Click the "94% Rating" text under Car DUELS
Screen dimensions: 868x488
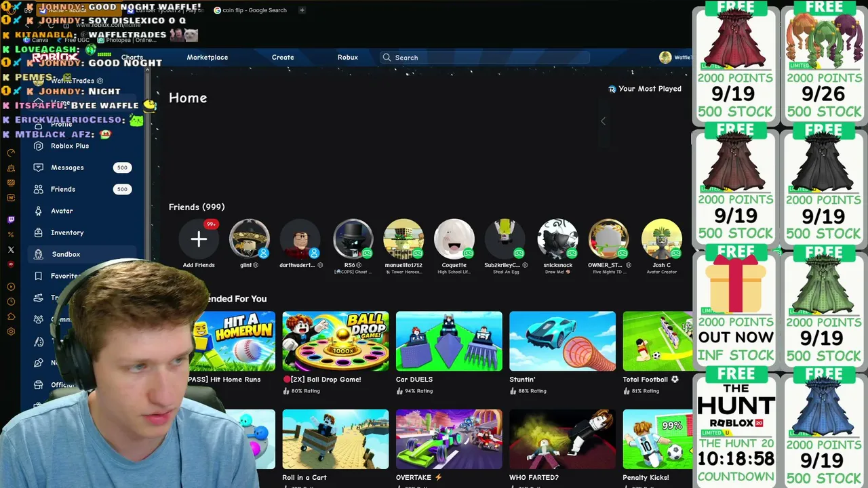(418, 391)
